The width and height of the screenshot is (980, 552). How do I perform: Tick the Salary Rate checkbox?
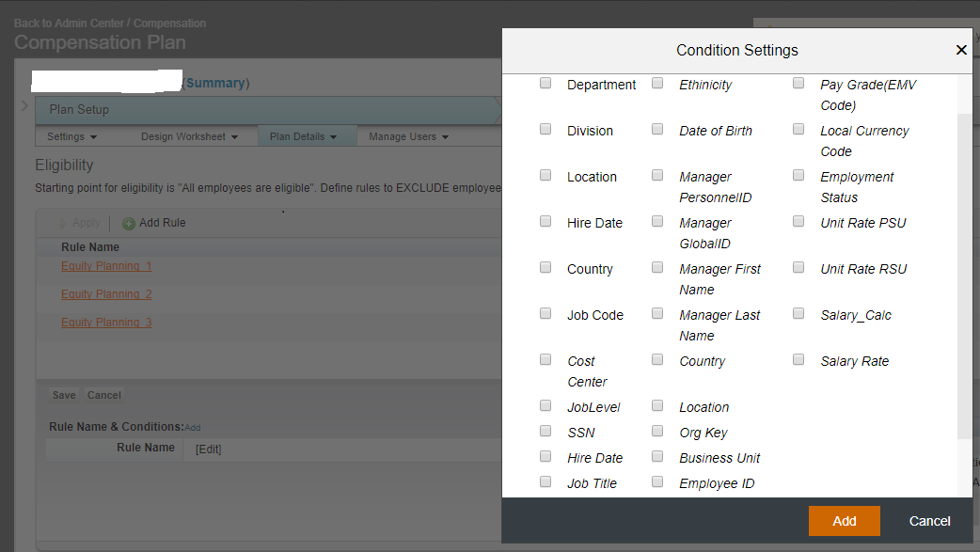pos(798,359)
